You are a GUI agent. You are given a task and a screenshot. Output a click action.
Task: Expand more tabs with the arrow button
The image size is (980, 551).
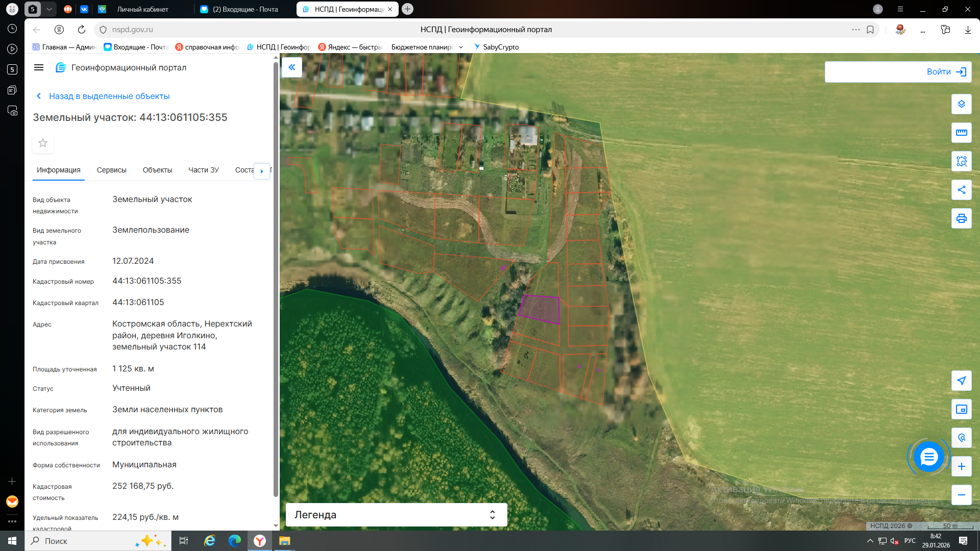point(262,171)
